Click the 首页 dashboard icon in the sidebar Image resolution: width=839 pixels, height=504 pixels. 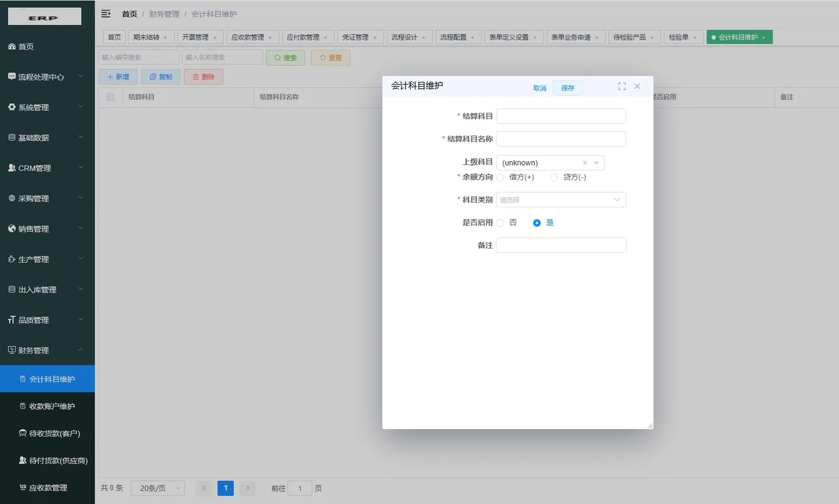click(11, 46)
